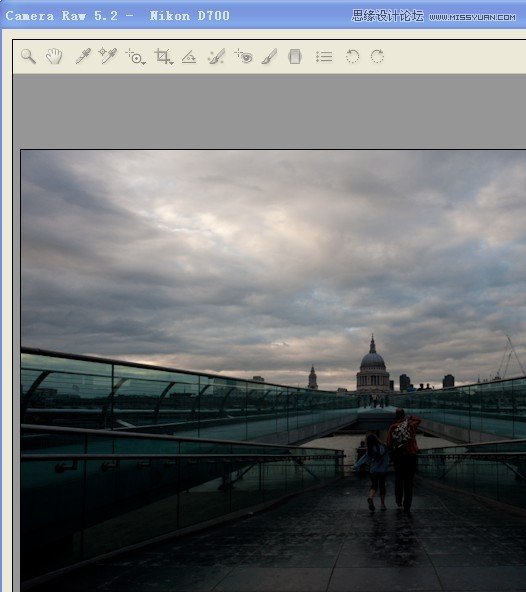Activate the Hand tool
The image size is (526, 592).
pos(54,57)
